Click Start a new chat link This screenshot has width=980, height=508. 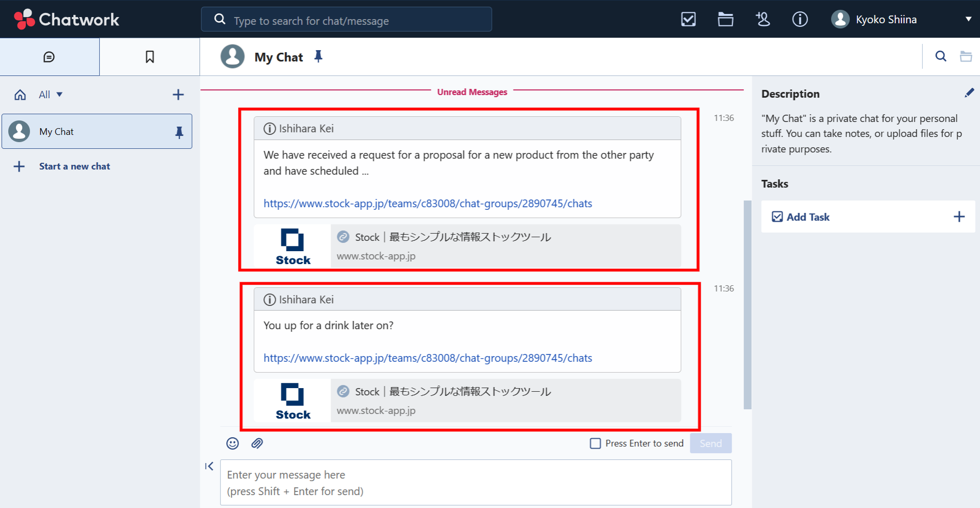(x=74, y=166)
